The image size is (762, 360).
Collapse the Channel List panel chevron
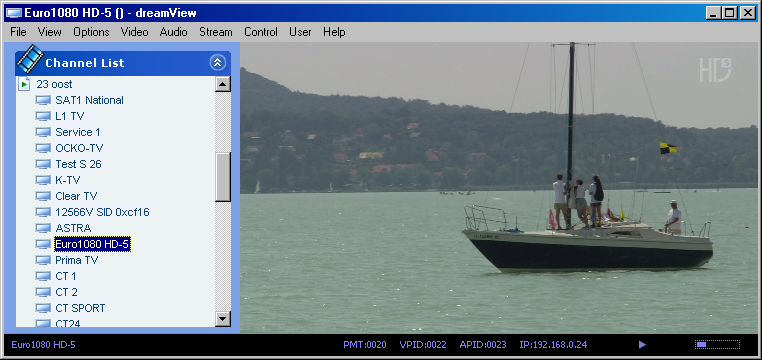(x=218, y=62)
